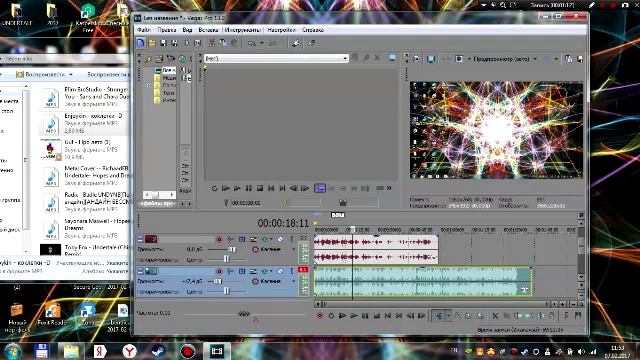Click the Video Preview properties icon
The height and width of the screenshot is (360, 640).
point(416,59)
